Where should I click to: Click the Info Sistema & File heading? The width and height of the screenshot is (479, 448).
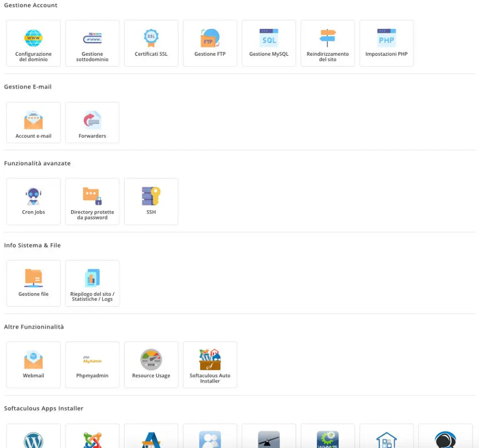[x=32, y=245]
